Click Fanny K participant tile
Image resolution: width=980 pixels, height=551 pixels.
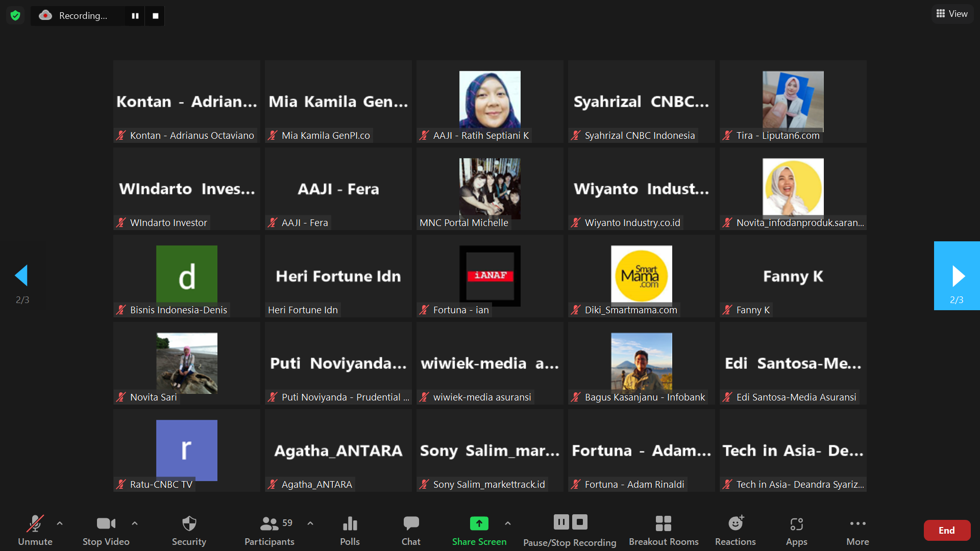[793, 276]
